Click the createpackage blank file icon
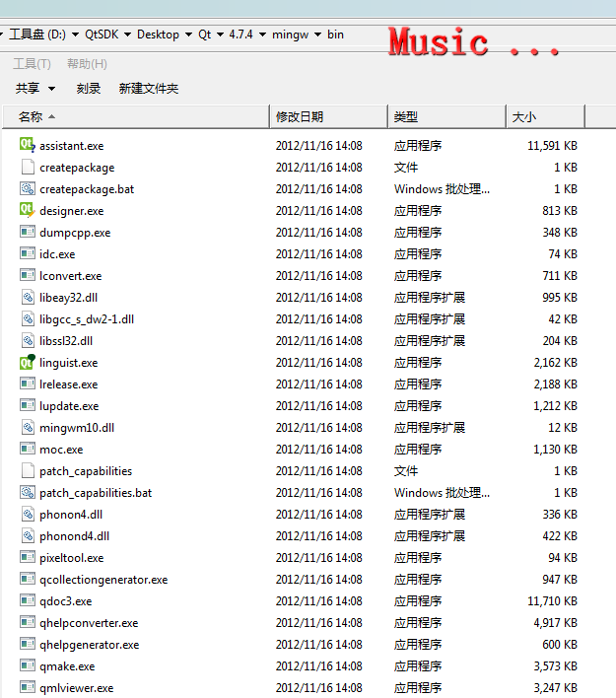This screenshot has width=616, height=698. coord(28,167)
